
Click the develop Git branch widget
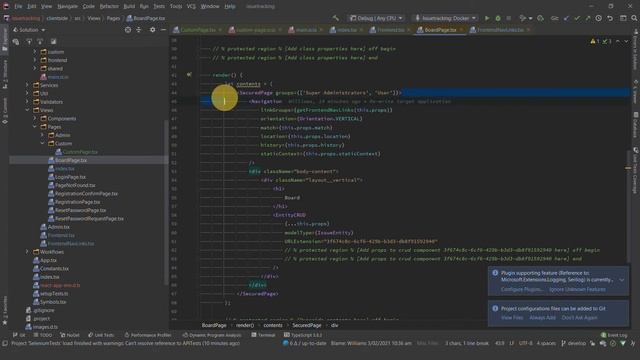574,344
